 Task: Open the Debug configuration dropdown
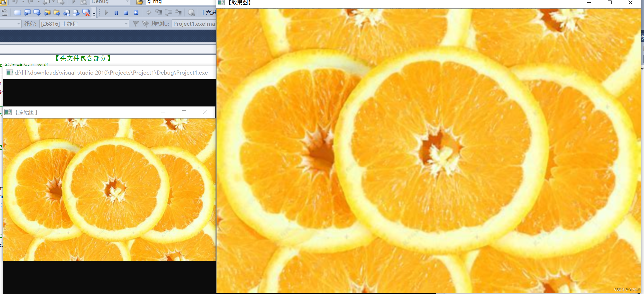point(110,2)
